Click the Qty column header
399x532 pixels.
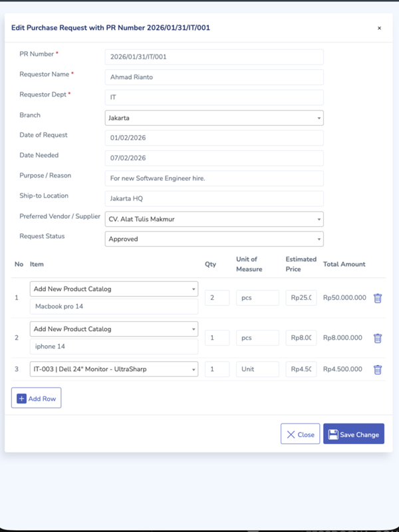click(x=210, y=264)
